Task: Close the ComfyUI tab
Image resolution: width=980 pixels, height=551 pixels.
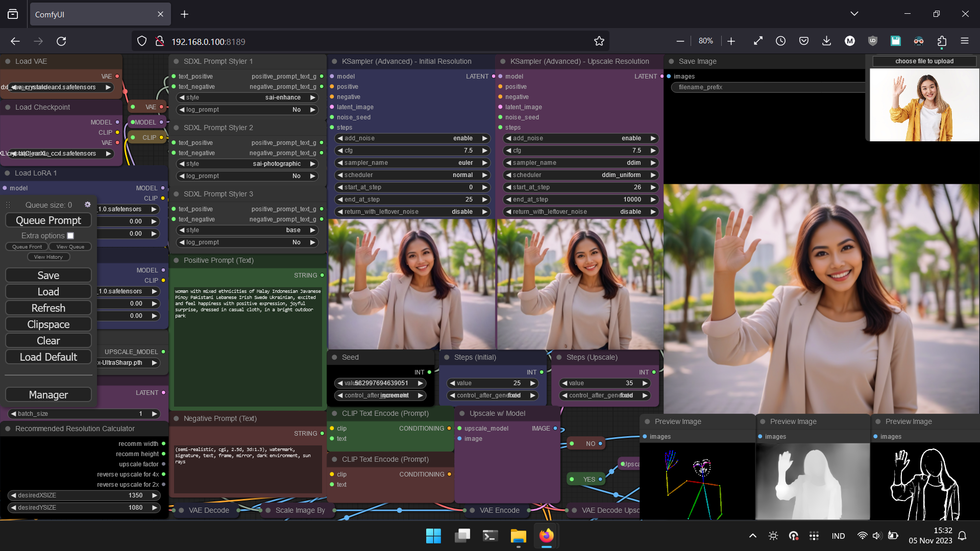Action: [x=160, y=14]
